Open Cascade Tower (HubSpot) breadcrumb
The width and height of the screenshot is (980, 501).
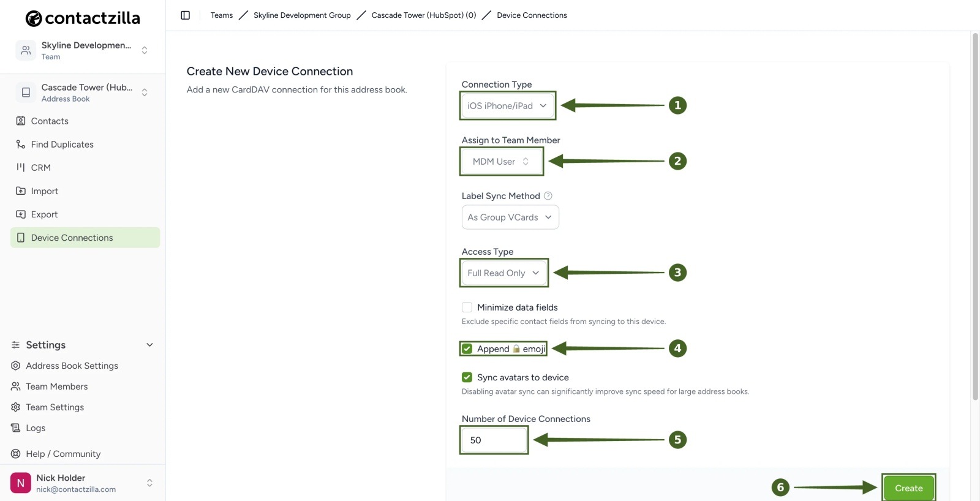pyautogui.click(x=424, y=15)
